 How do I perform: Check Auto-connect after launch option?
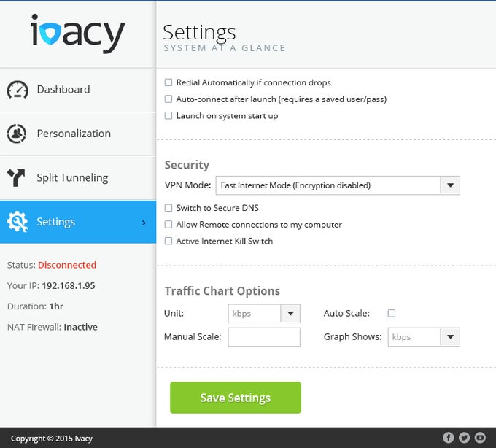168,99
